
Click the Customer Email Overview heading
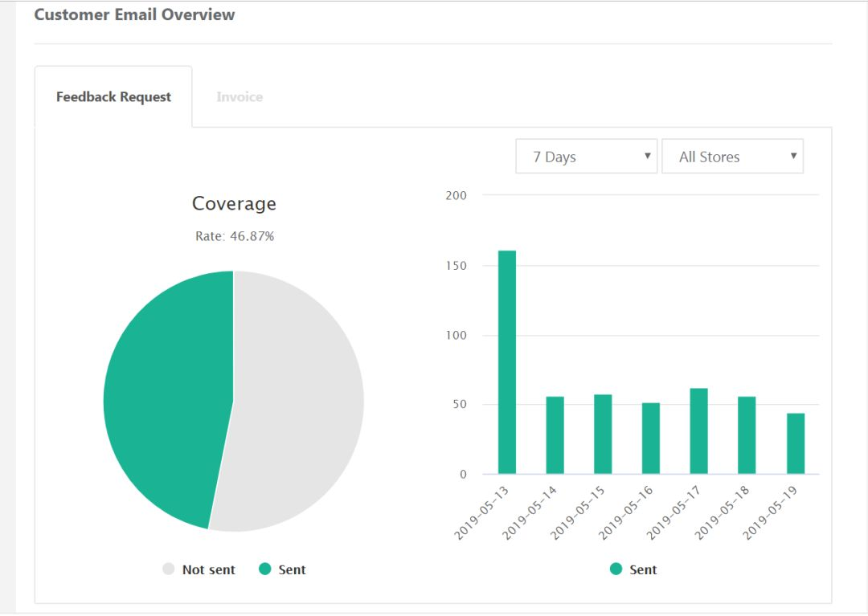(x=134, y=14)
